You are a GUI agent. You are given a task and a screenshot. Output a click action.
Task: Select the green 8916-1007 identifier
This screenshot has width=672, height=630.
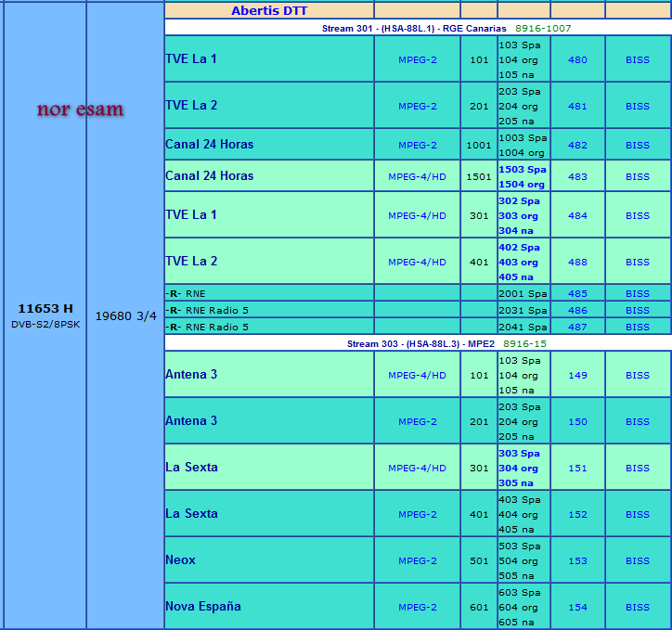[x=543, y=28]
